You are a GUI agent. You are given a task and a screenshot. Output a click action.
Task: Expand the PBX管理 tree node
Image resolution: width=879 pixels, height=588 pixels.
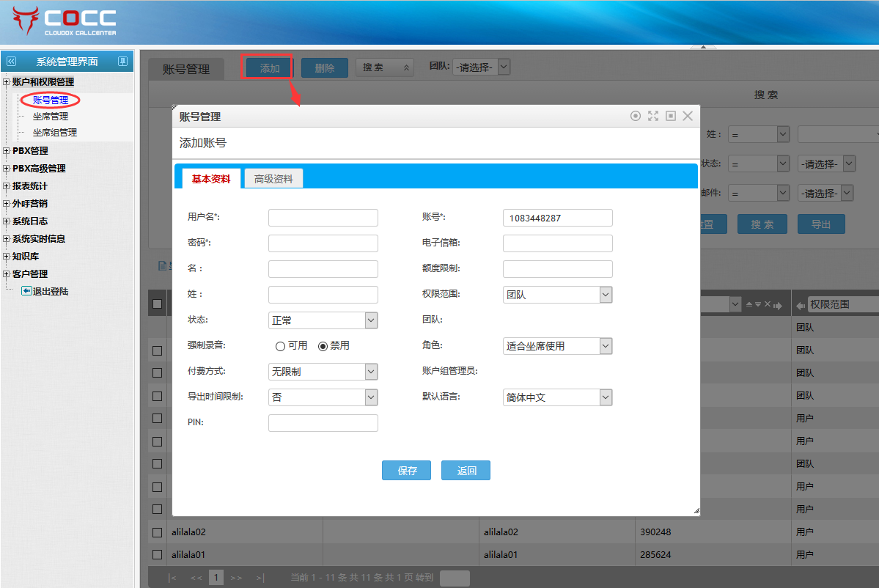click(x=7, y=151)
